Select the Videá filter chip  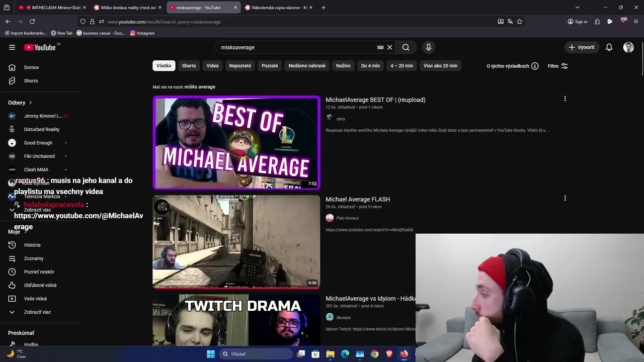click(x=212, y=66)
